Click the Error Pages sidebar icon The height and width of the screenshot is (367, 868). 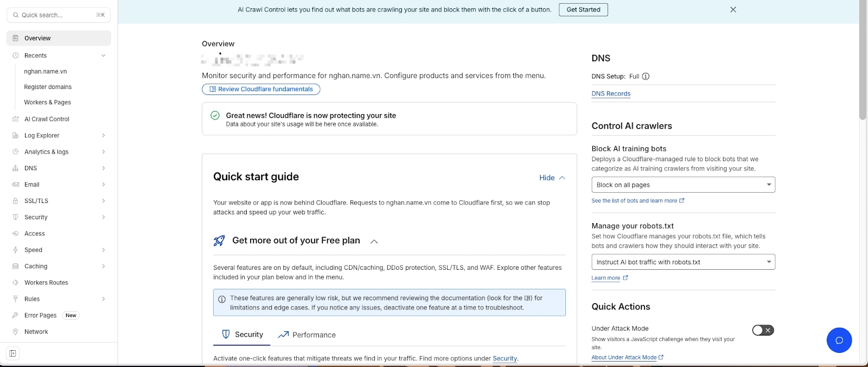[16, 315]
